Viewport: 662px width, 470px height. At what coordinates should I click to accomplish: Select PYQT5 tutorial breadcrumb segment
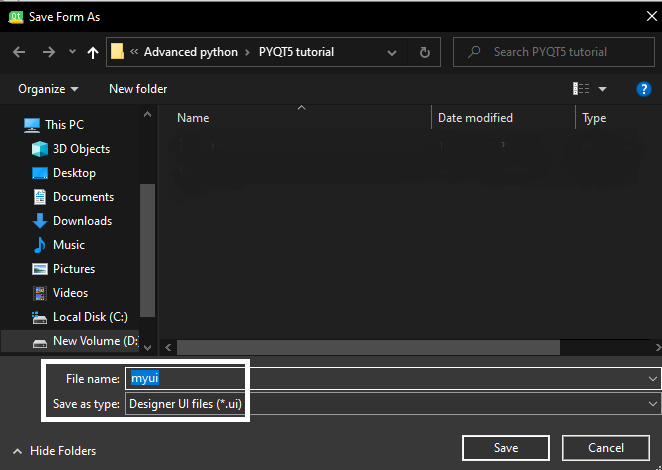[296, 52]
